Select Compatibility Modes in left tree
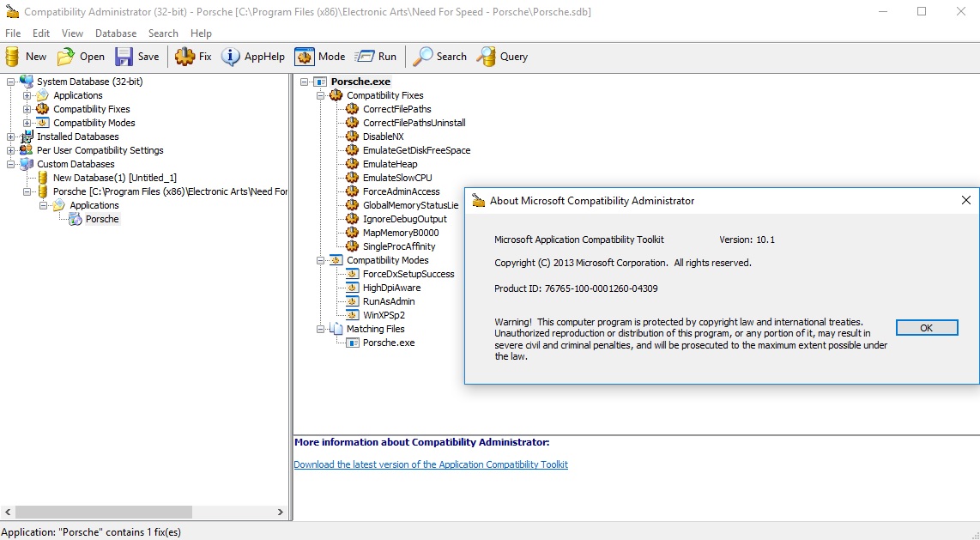 pyautogui.click(x=94, y=123)
